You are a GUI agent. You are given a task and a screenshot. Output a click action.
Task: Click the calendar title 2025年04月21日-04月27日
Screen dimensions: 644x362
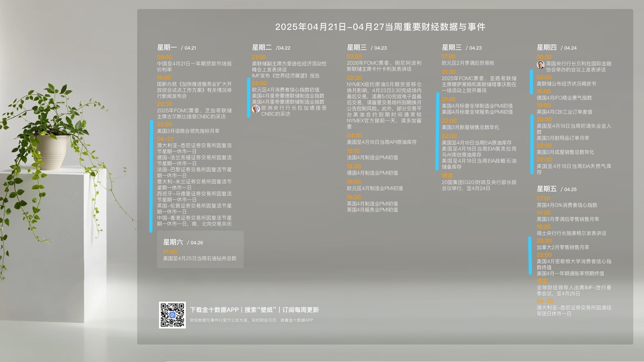pos(380,27)
